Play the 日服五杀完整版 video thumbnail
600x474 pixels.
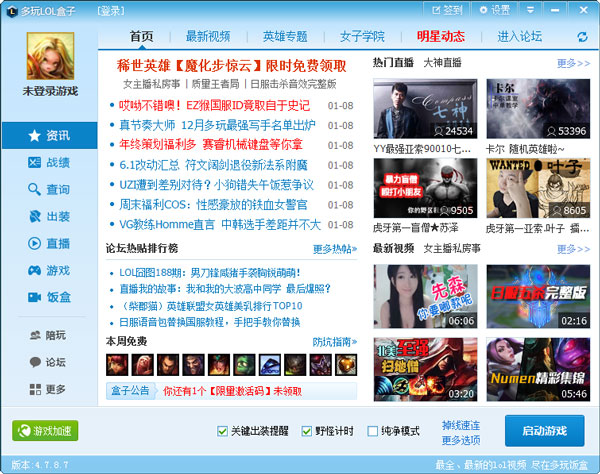[538, 296]
